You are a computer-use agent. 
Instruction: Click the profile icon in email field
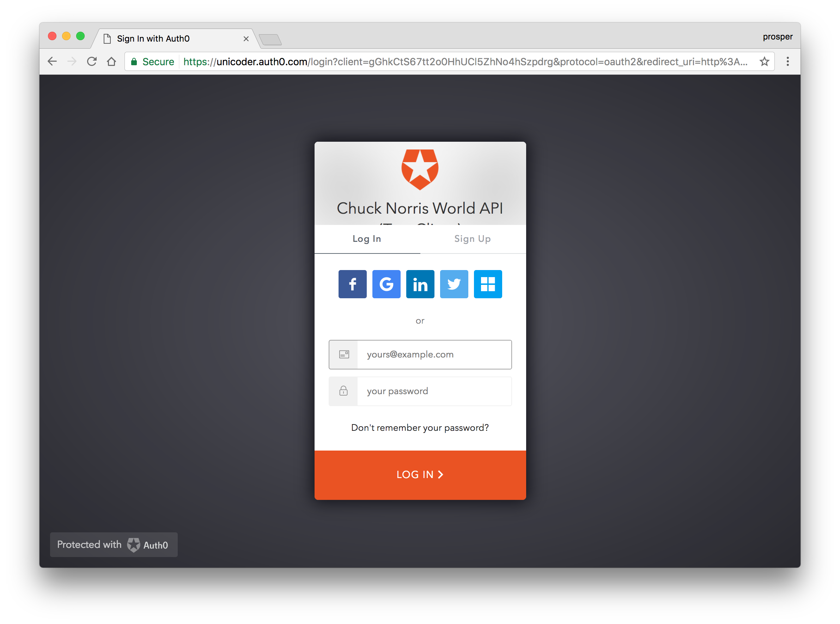pos(343,354)
